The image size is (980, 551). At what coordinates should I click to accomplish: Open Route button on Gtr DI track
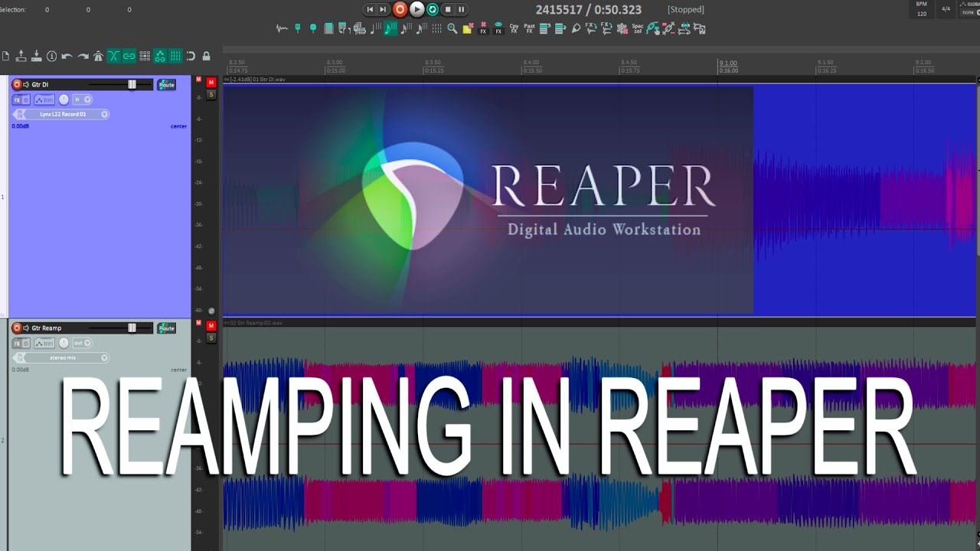166,84
